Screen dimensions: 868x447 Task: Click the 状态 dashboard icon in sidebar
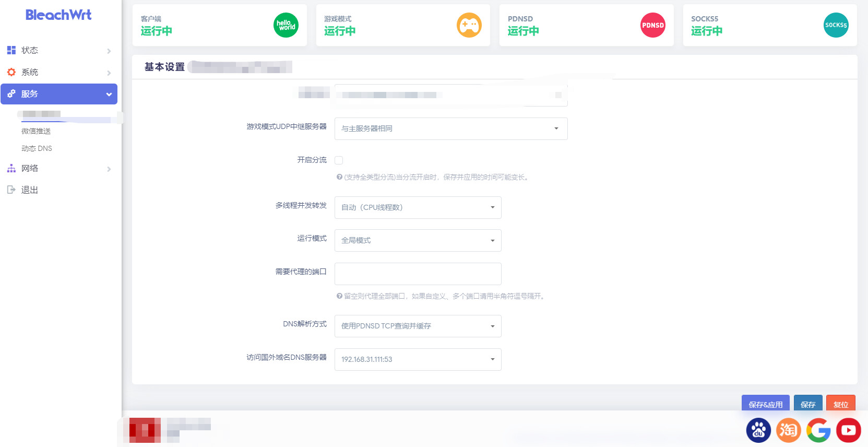click(x=11, y=50)
